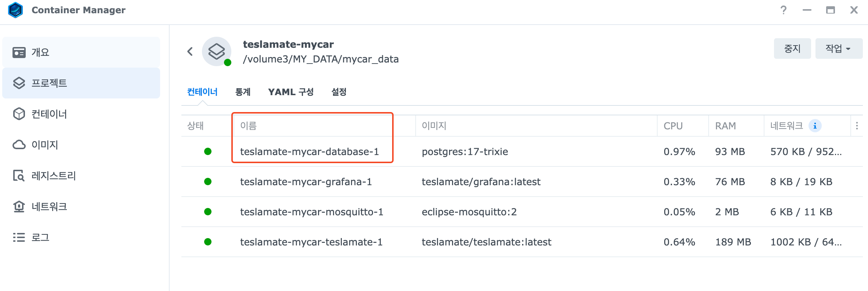Screen dimensions: 868x291
Task: Open the 레지스트리 search icon in sidebar
Action: (x=19, y=176)
